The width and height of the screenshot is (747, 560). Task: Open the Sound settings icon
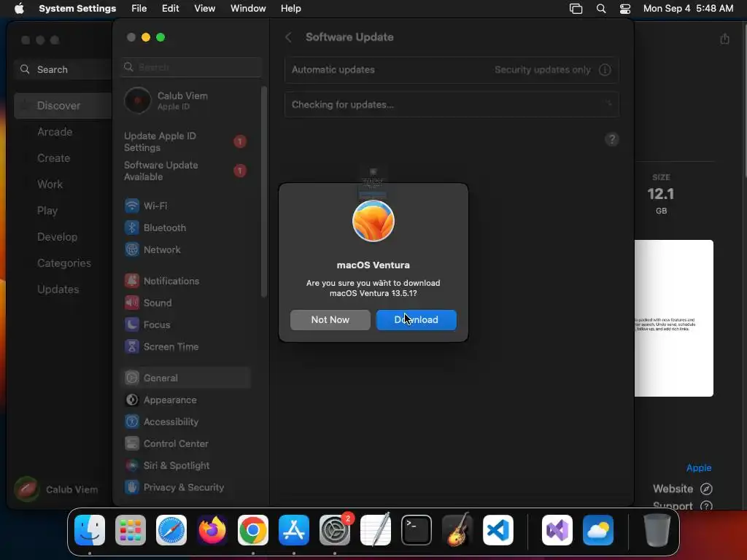coord(132,303)
